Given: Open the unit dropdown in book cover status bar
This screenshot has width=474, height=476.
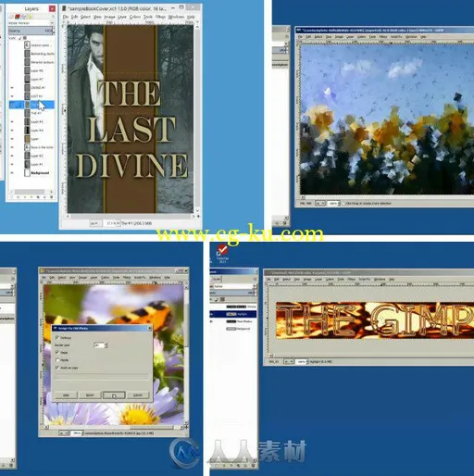Looking at the screenshot, I should pos(95,223).
